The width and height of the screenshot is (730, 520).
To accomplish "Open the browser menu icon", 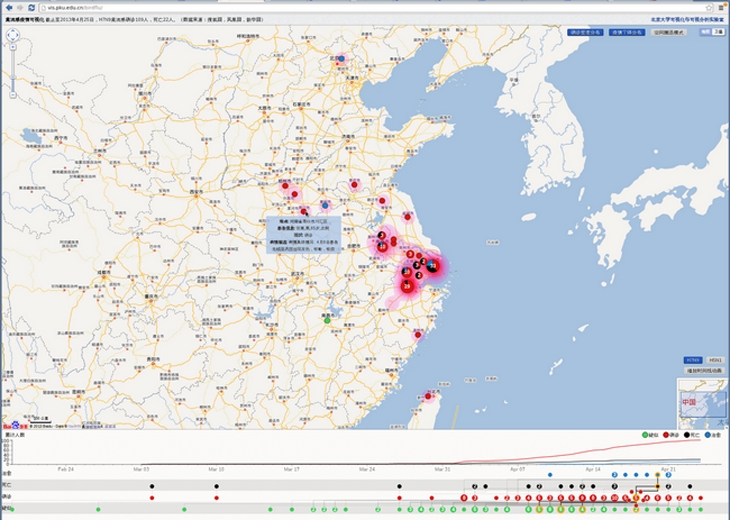I will click(721, 7).
